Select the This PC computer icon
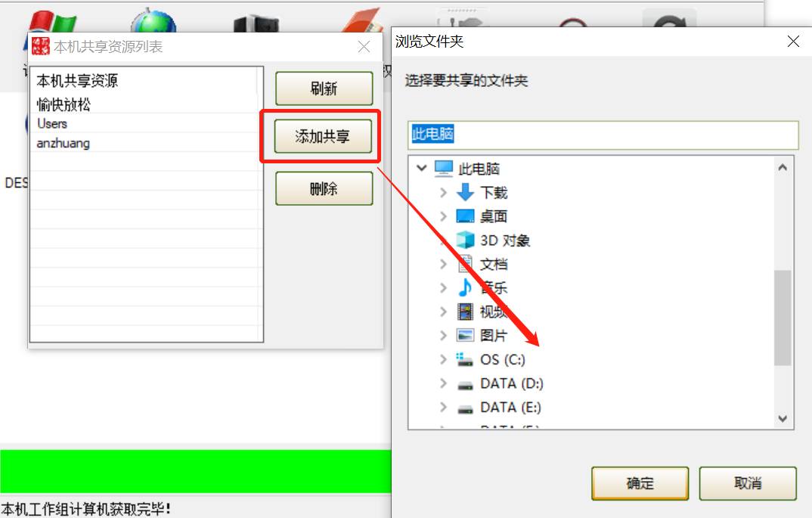This screenshot has width=812, height=518. click(444, 169)
